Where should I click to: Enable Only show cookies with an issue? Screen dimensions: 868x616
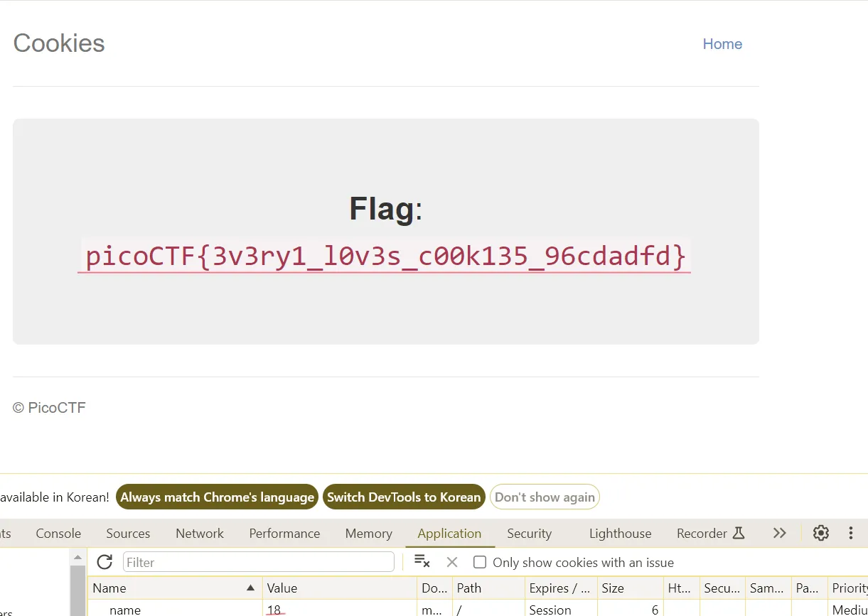coord(480,562)
